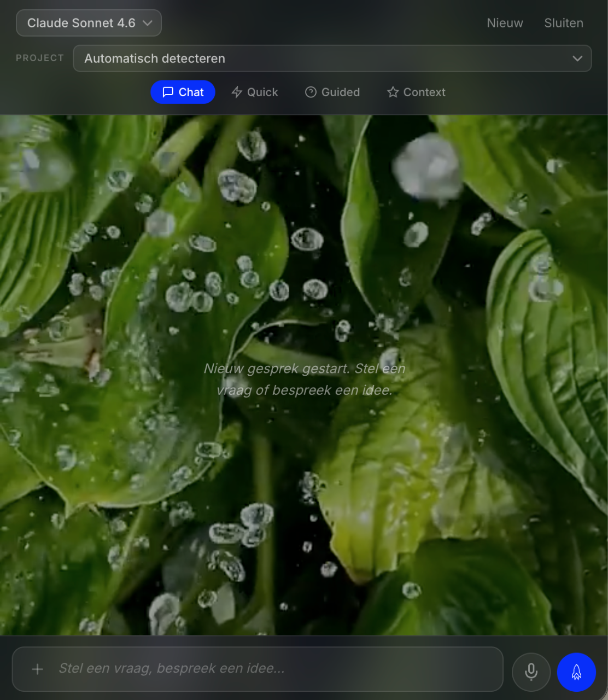Click the chevron on the project dropdown
The width and height of the screenshot is (608, 700).
577,59
